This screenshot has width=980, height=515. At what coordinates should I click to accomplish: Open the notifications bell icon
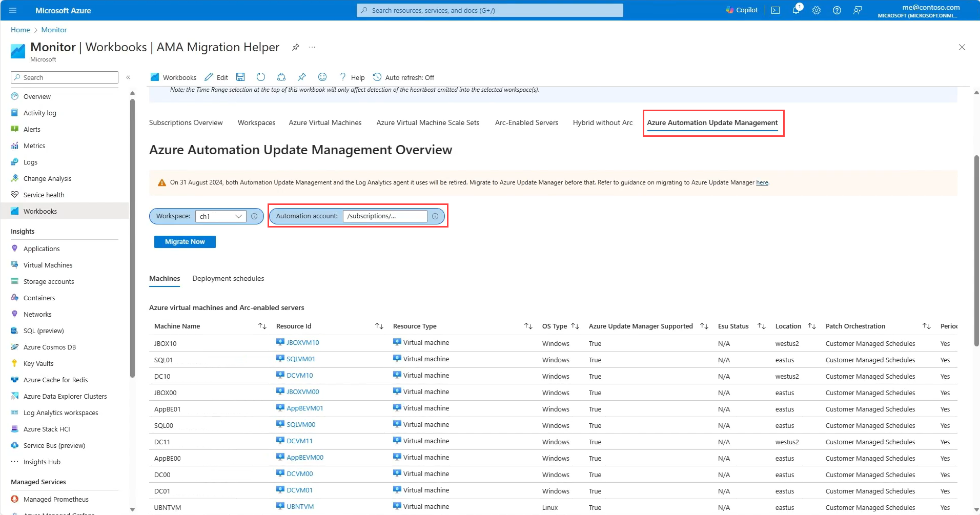click(796, 10)
